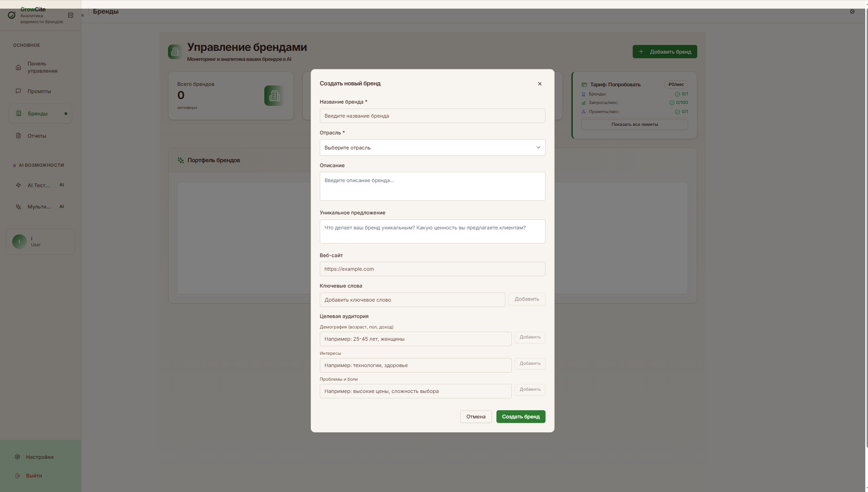Click the Мульти sparkle icon in sidebar
The height and width of the screenshot is (492, 868).
19,207
